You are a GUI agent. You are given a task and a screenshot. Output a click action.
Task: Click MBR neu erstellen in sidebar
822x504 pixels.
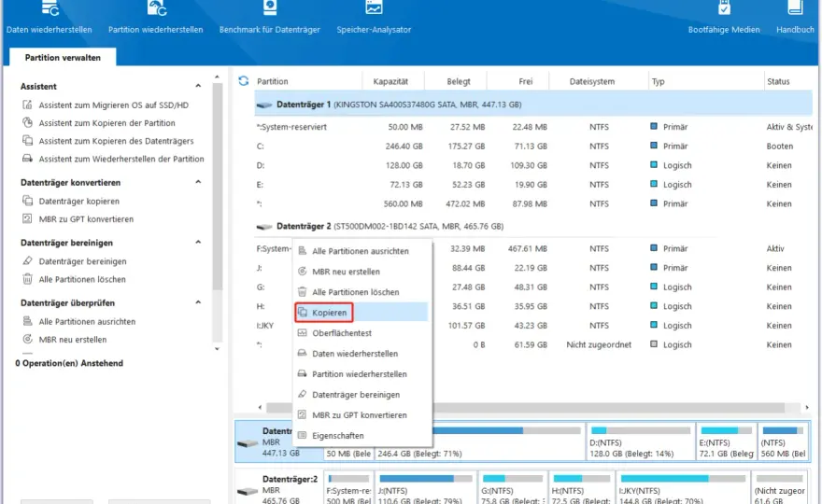[x=64, y=340]
